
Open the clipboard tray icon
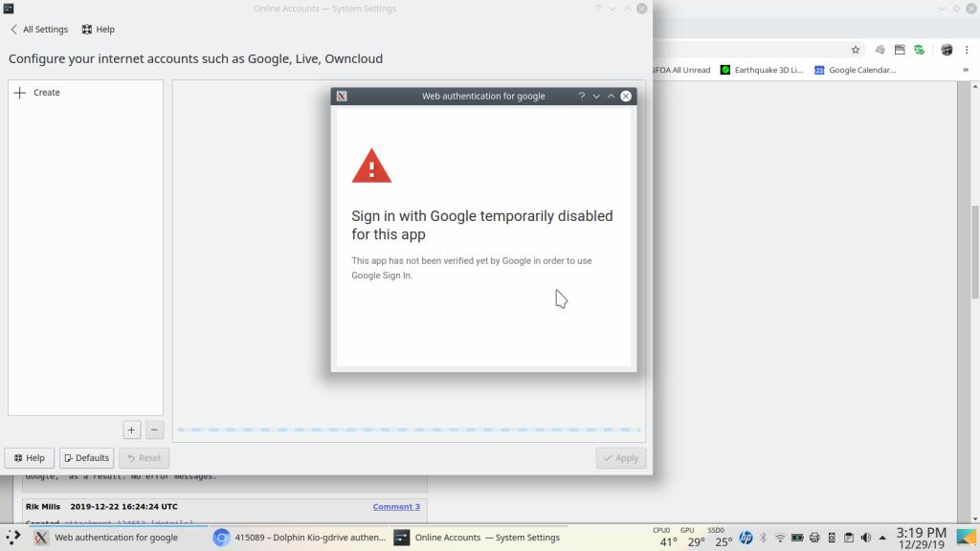point(849,538)
